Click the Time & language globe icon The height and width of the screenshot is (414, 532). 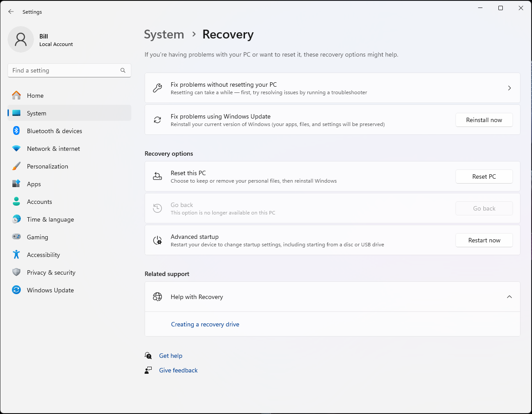[16, 219]
